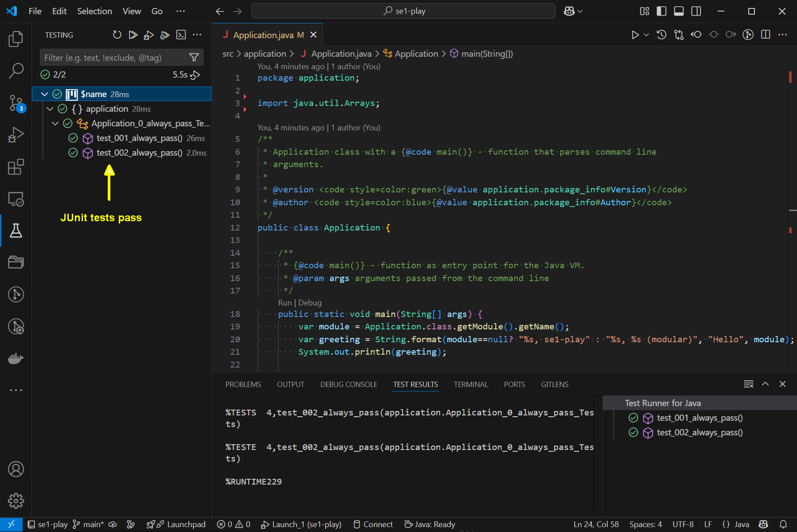Open the Run and Debug view
Image resolution: width=797 pixels, height=532 pixels.
point(16,135)
